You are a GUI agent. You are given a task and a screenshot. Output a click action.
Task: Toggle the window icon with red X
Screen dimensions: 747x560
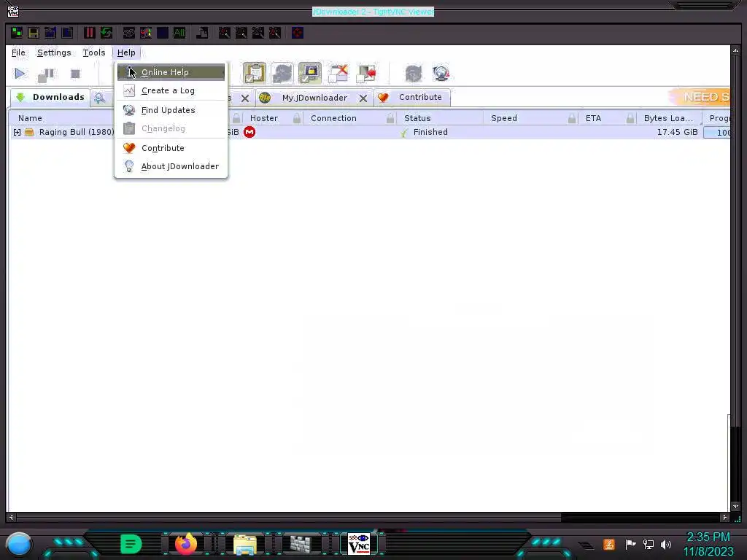338,74
